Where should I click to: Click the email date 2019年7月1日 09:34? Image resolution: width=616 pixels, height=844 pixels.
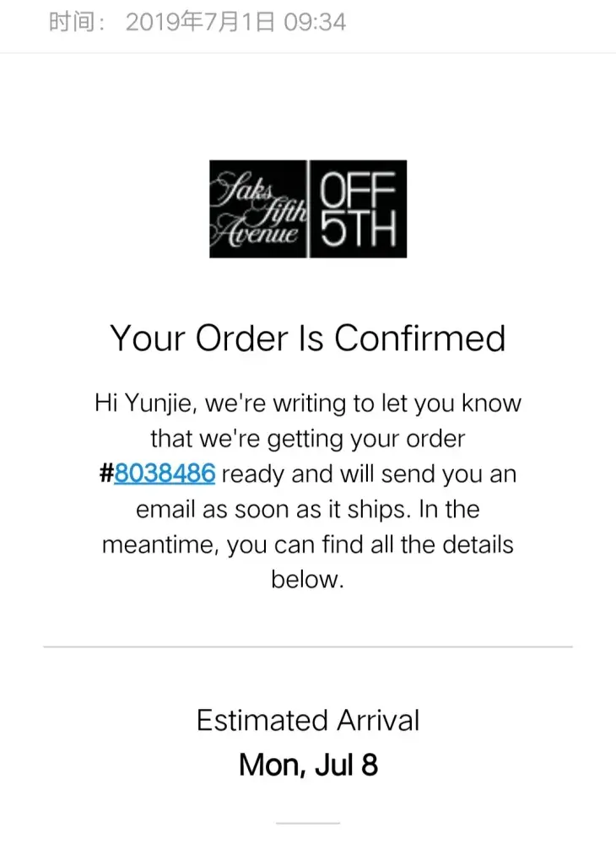tap(235, 22)
